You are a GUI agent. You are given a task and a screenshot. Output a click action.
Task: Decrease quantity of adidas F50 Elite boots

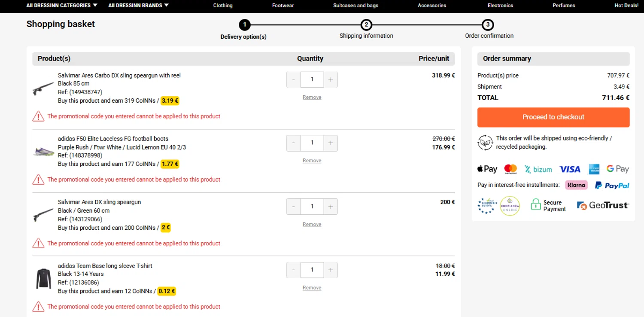pyautogui.click(x=294, y=143)
